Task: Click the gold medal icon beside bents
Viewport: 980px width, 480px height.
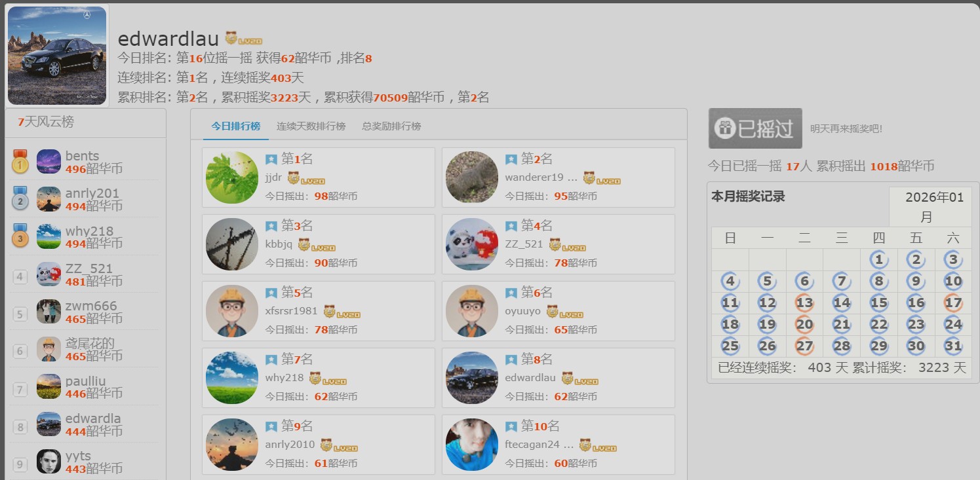Action: [x=20, y=162]
